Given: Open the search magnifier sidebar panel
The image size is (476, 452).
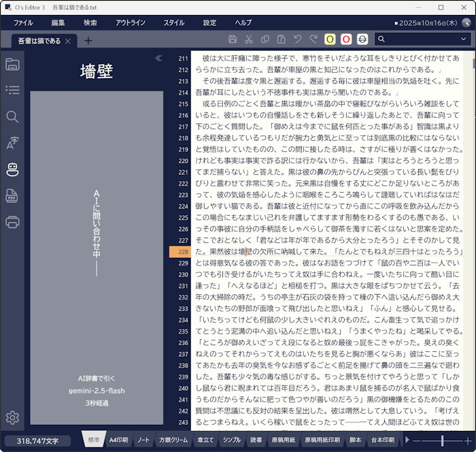Looking at the screenshot, I should pos(12,117).
